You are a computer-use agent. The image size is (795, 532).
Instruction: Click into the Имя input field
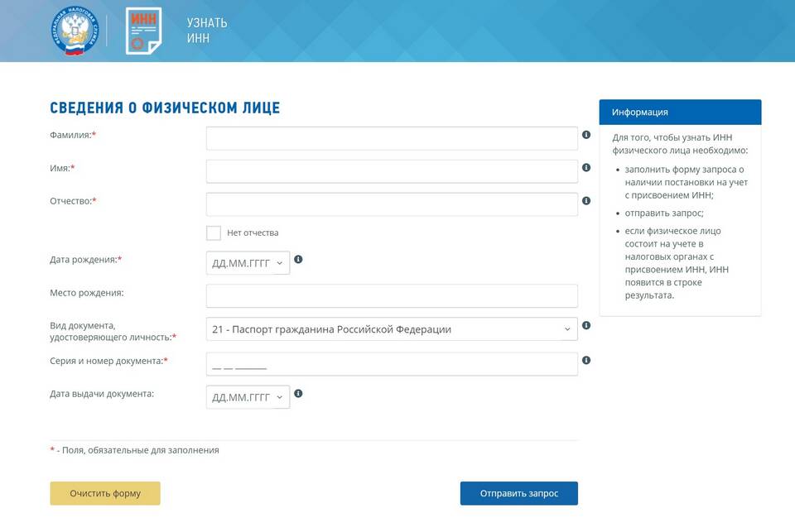[392, 171]
